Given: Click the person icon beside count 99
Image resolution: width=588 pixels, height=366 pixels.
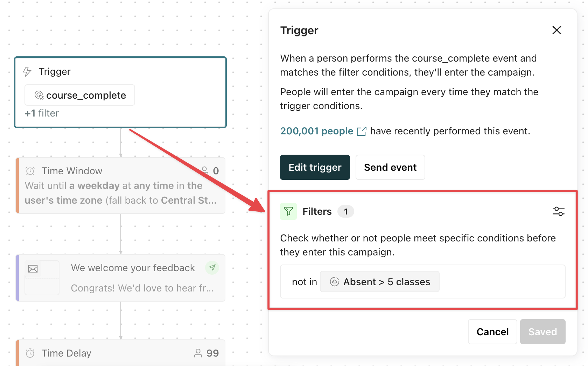Looking at the screenshot, I should (198, 353).
